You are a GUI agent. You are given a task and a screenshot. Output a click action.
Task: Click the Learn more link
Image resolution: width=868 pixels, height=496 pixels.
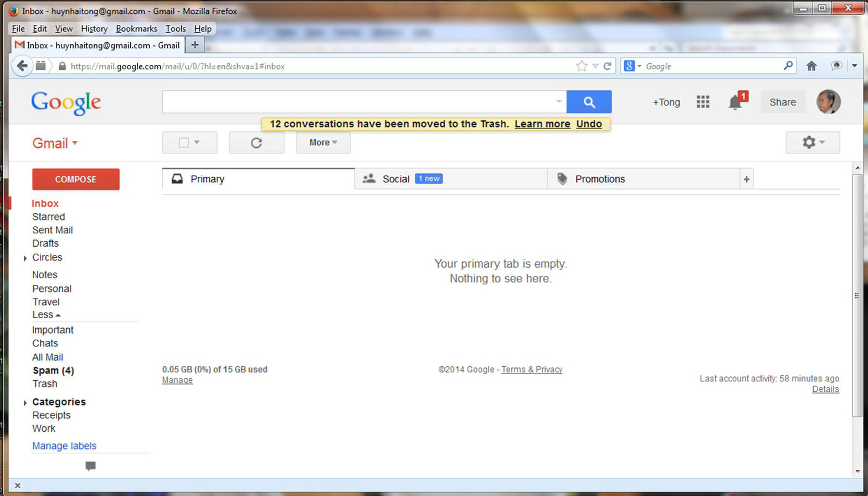point(542,124)
